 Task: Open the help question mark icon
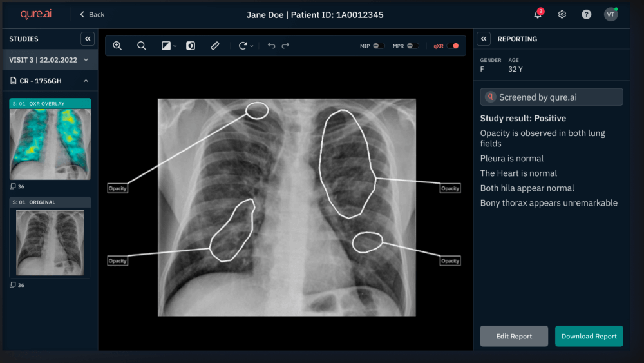(586, 14)
